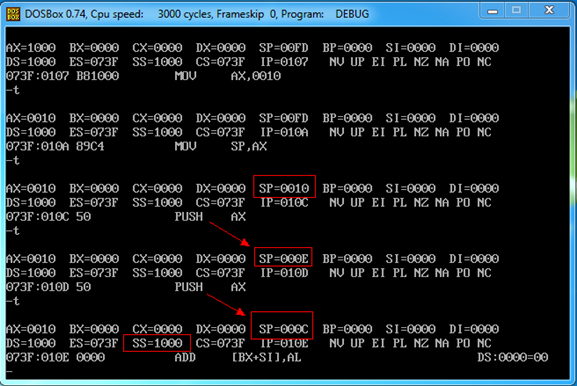Image resolution: width=577 pixels, height=386 pixels.
Task: Click the IP=010A register value
Action: (284, 132)
